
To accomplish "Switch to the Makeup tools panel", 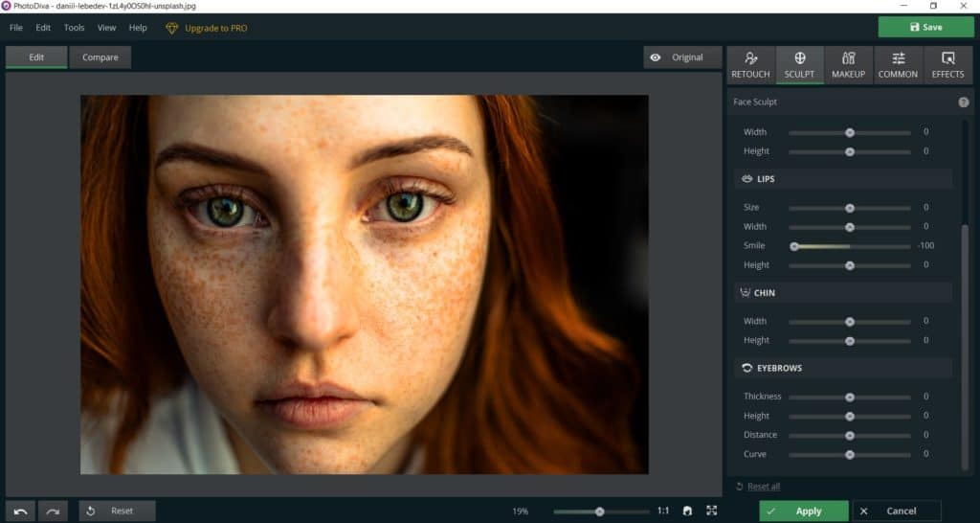I will [x=848, y=65].
